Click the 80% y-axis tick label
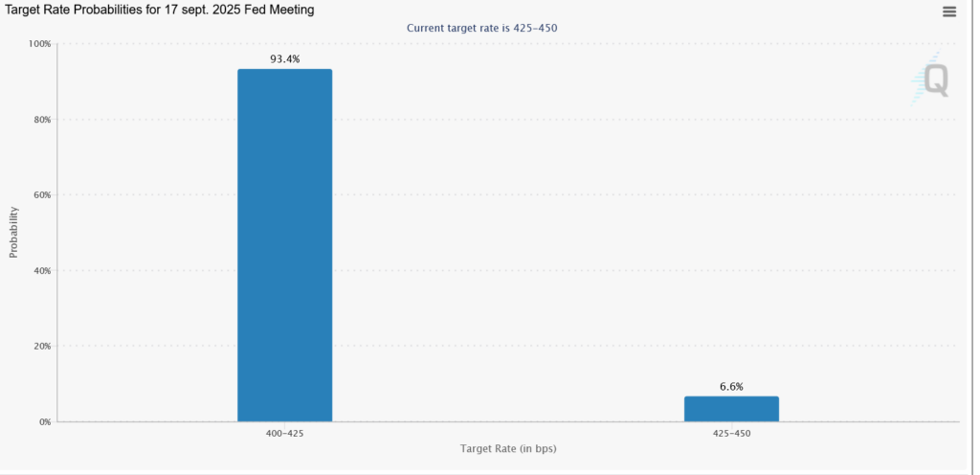The width and height of the screenshot is (980, 475). tap(43, 120)
